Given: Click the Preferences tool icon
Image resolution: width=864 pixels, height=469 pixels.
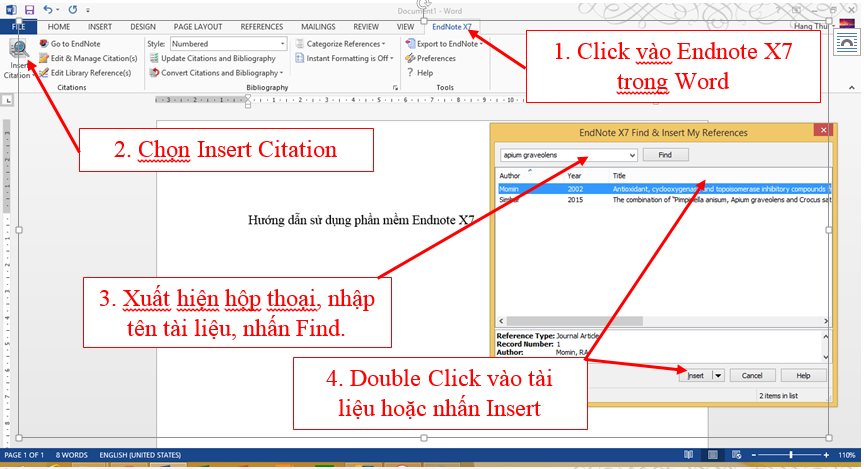Looking at the screenshot, I should point(410,58).
